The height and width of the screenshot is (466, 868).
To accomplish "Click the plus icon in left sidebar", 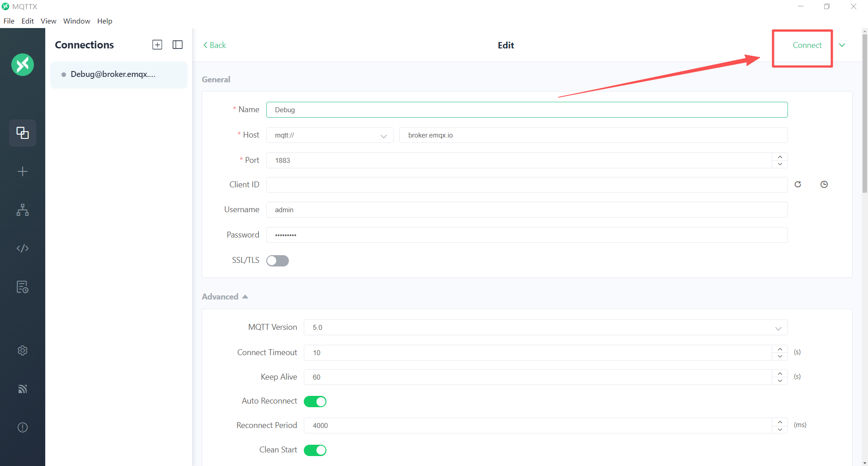I will pyautogui.click(x=23, y=171).
